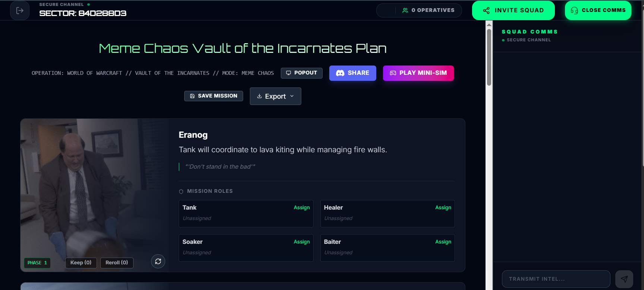Assign the Healer role
The height and width of the screenshot is (290, 644).
tap(443, 208)
